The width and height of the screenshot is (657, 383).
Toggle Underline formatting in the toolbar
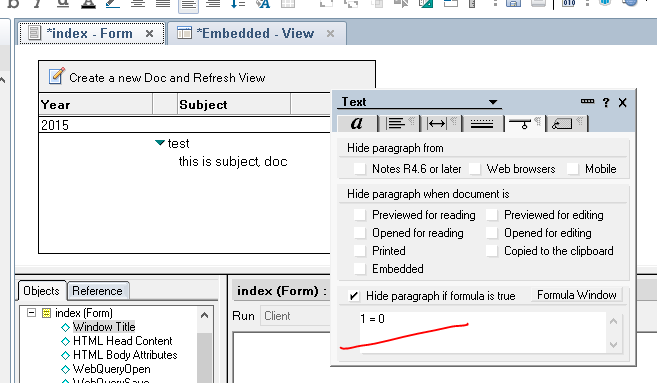[x=63, y=3]
